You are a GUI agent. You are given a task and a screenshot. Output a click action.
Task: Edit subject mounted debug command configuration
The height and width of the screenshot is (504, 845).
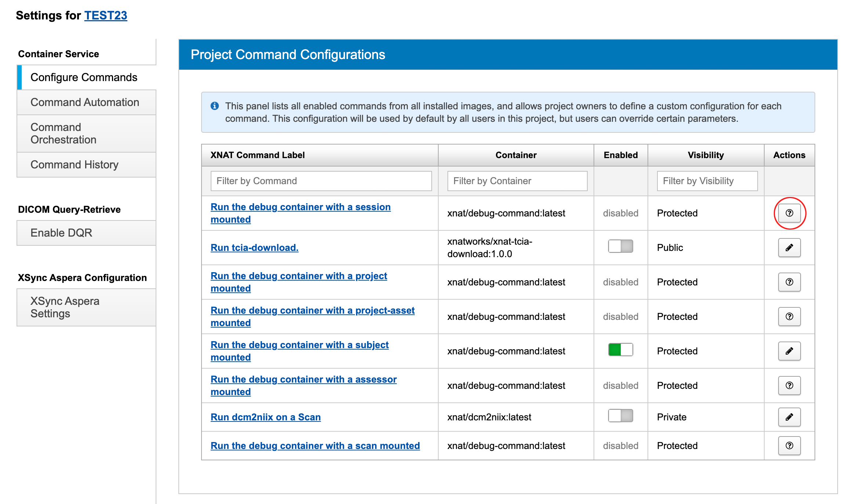coord(789,351)
